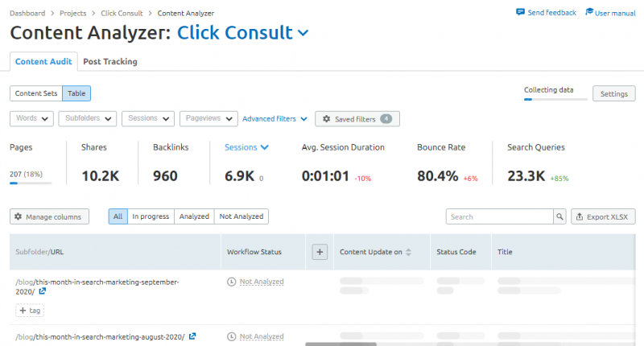Click the Search input field

click(x=499, y=216)
